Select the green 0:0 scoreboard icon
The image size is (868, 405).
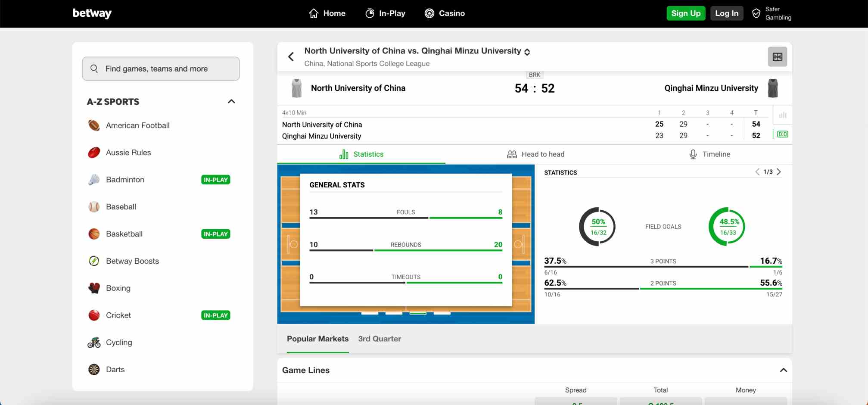(782, 134)
